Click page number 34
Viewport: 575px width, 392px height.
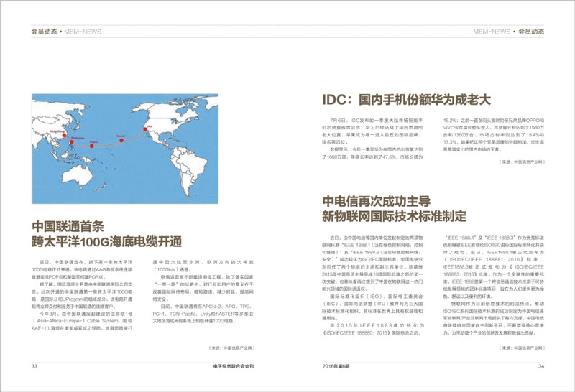click(541, 366)
